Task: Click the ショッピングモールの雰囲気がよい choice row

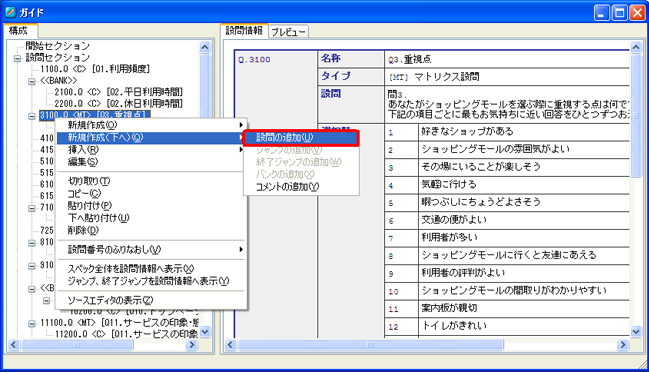Action: (x=507, y=150)
